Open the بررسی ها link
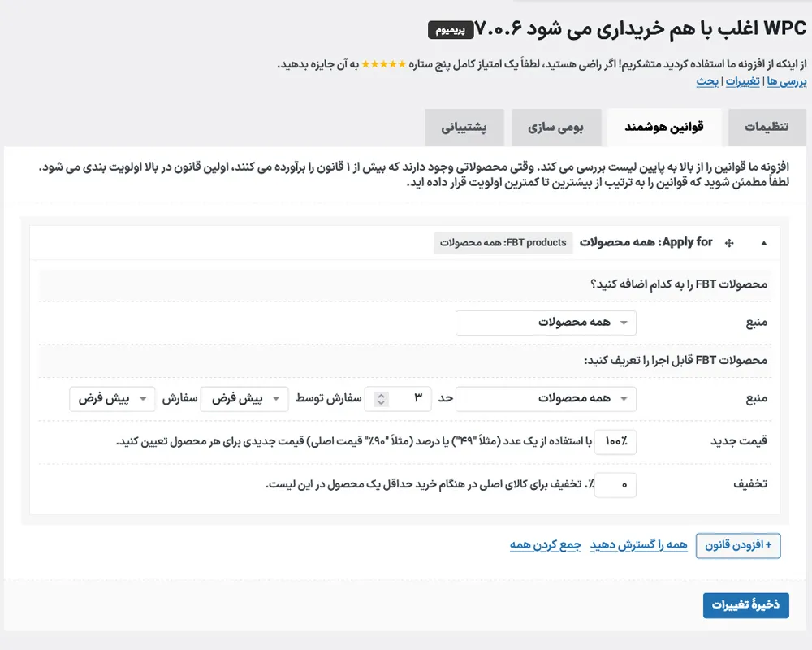 786,81
